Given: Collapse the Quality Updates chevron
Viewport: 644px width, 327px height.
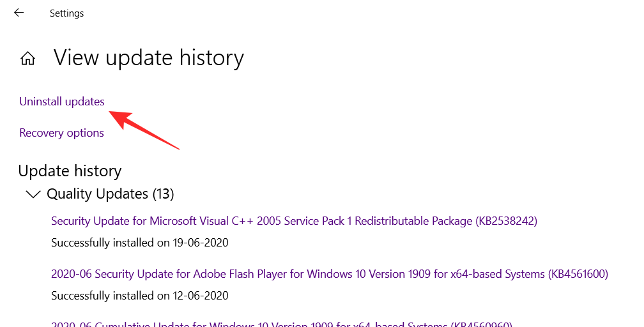Looking at the screenshot, I should (32, 194).
